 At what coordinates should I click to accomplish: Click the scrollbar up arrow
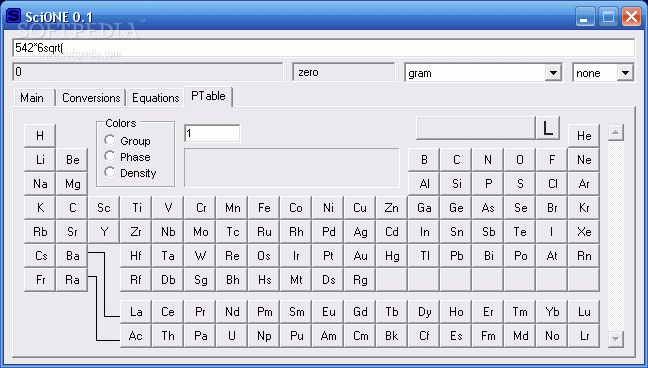[616, 132]
